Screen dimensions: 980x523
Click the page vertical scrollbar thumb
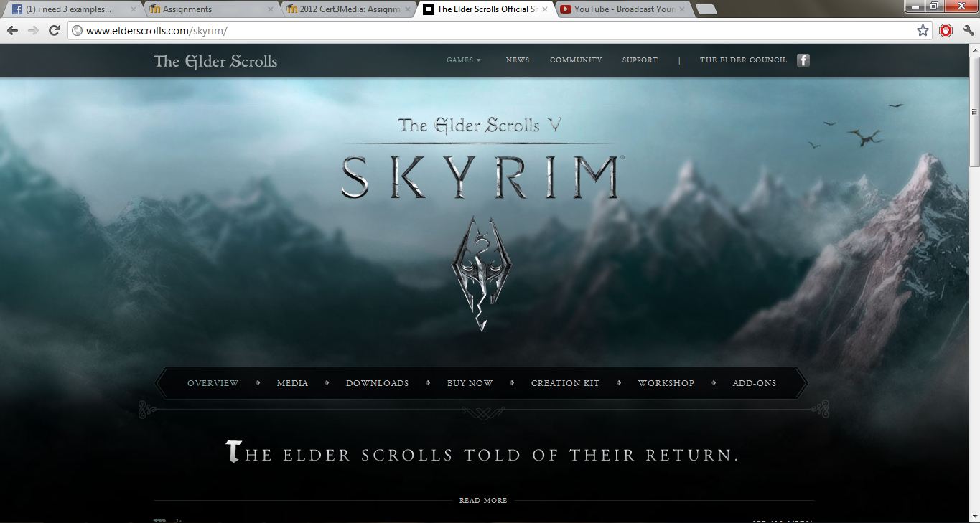(x=974, y=111)
